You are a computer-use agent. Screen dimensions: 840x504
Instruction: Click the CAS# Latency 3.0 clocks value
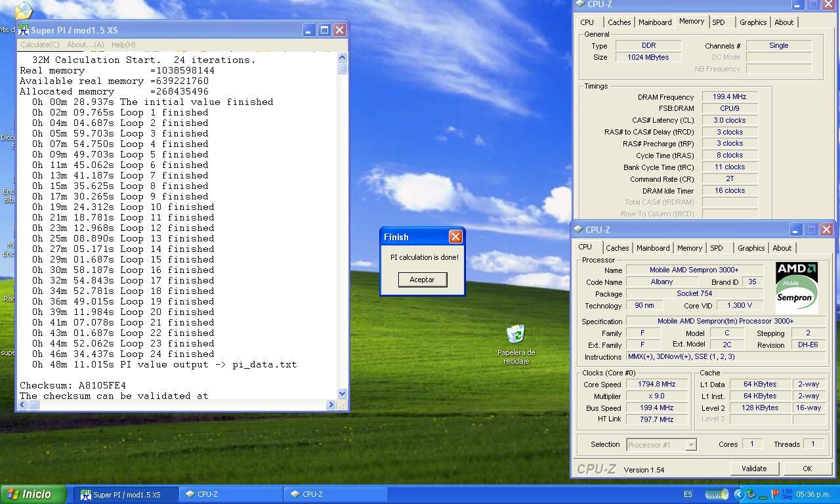point(730,120)
